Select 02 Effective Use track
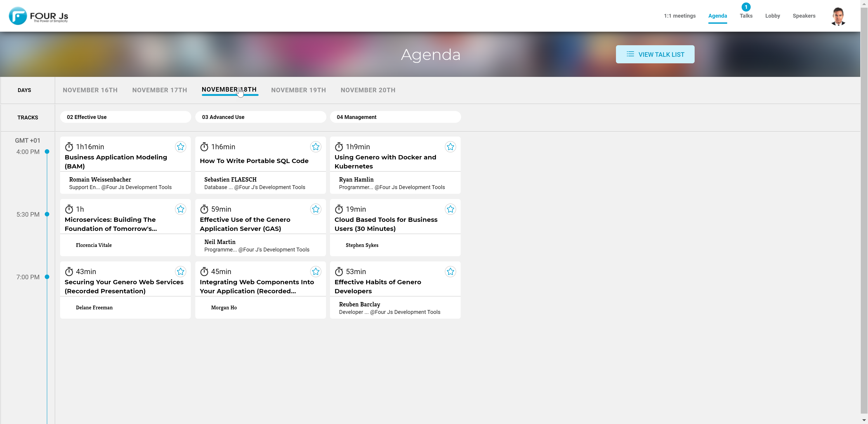The height and width of the screenshot is (424, 868). [x=125, y=117]
